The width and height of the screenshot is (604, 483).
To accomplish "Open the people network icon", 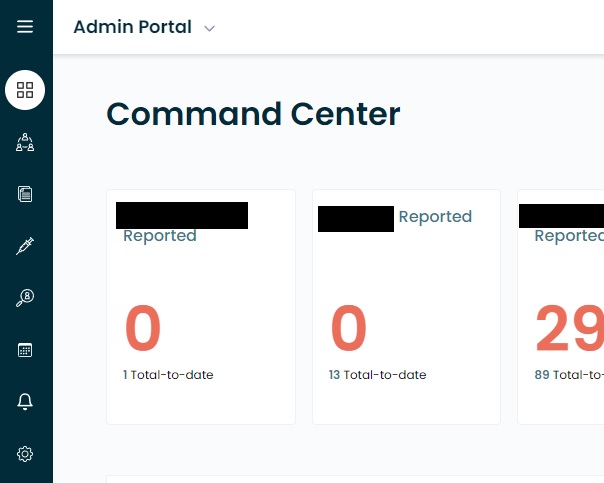I will point(25,142).
